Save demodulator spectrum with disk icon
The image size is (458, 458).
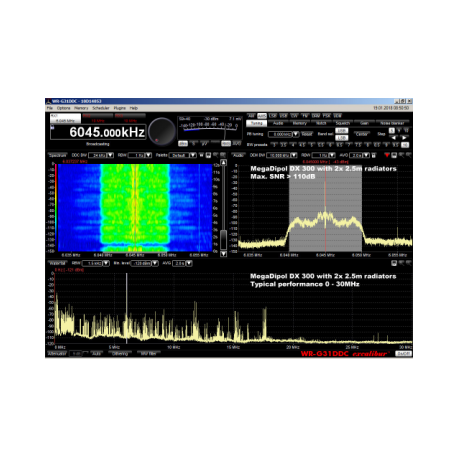click(x=394, y=155)
